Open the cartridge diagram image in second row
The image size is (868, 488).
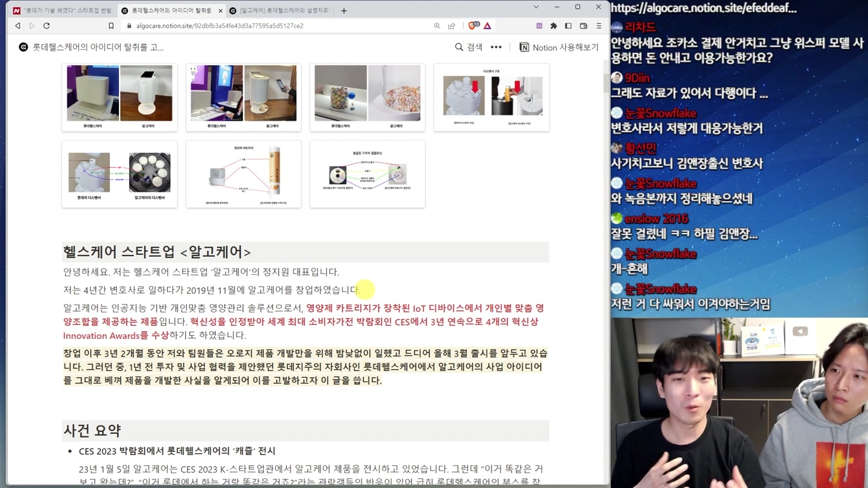pyautogui.click(x=243, y=174)
